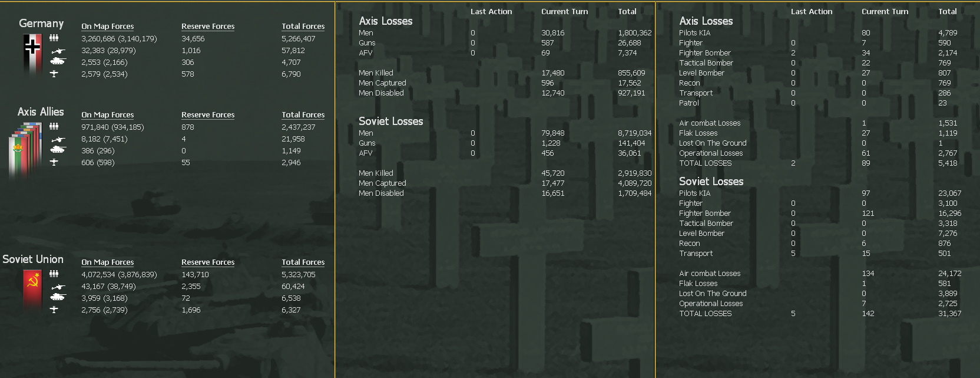This screenshot has height=378, width=980.
Task: Click Axis Men Killed total 855,609
Action: click(x=631, y=73)
